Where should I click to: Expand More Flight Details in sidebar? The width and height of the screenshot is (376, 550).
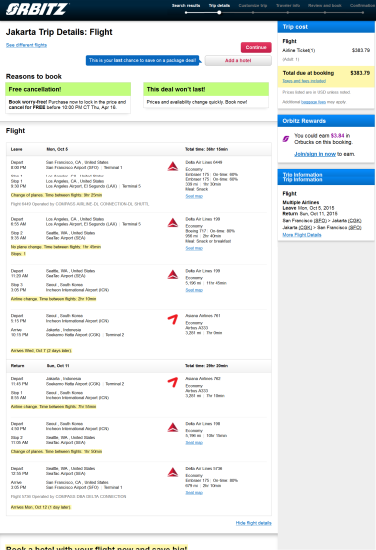click(302, 235)
